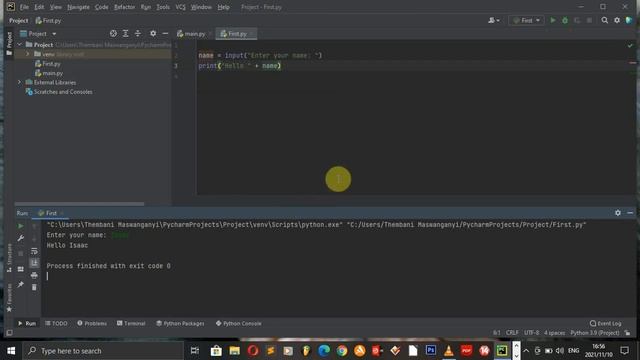Viewport: 640px width, 360px height.
Task: Click the JetBrains Toolbox icon at top right
Action: pyautogui.click(x=629, y=20)
